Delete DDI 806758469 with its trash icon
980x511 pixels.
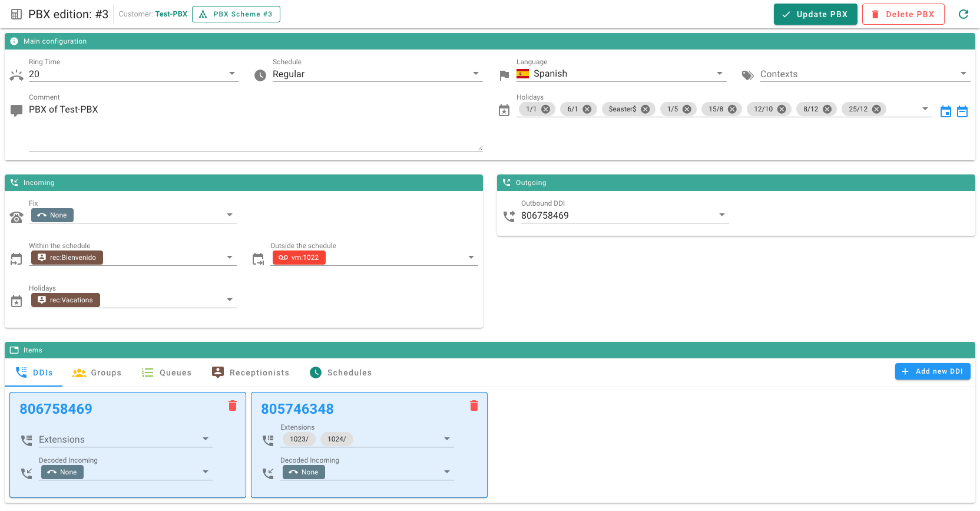tap(233, 405)
